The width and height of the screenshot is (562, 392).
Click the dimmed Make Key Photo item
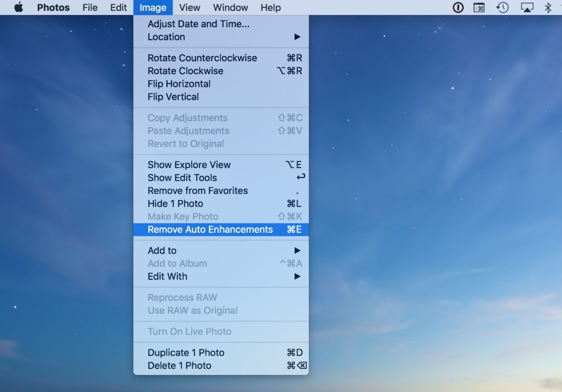pyautogui.click(x=221, y=216)
